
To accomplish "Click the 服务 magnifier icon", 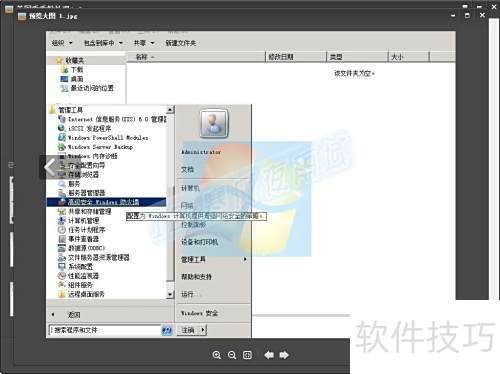I will click(62, 184).
